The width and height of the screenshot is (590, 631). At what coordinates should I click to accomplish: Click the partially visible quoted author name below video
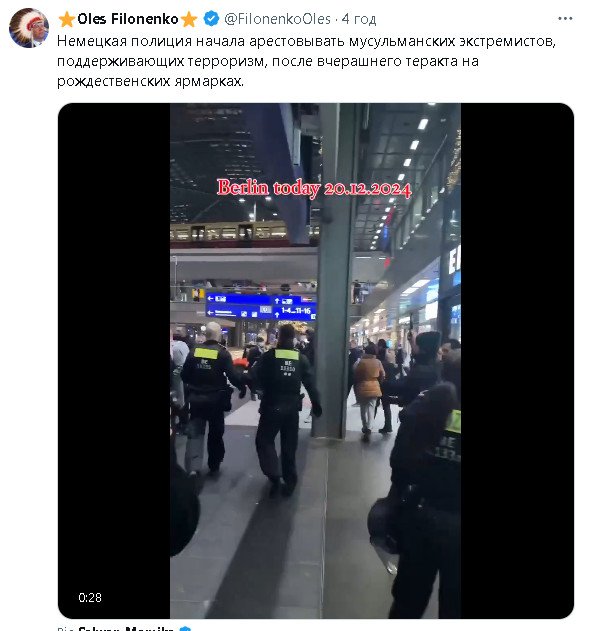[x=126, y=628]
